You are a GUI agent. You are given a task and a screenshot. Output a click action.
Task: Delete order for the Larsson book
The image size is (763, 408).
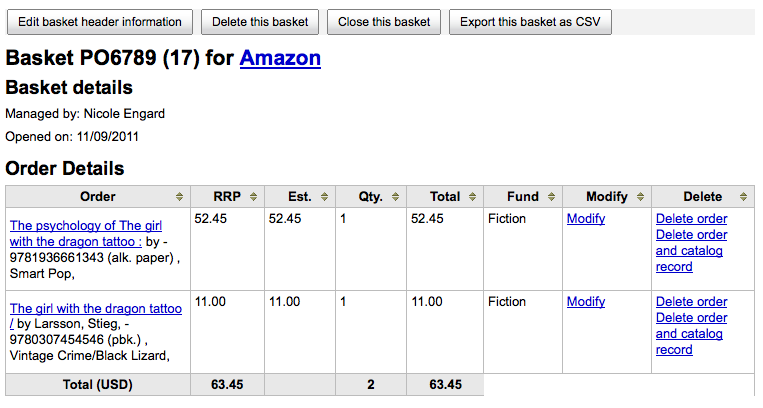point(691,301)
